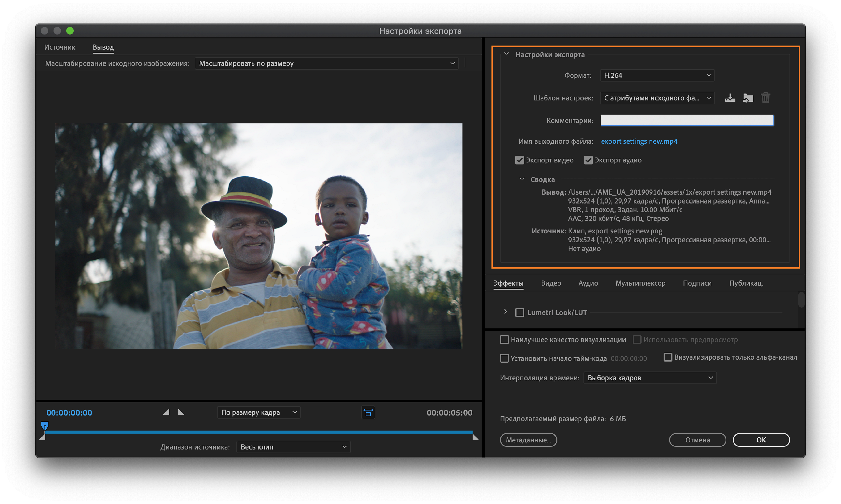
Task: Click the Метаданные button
Action: coord(528,440)
